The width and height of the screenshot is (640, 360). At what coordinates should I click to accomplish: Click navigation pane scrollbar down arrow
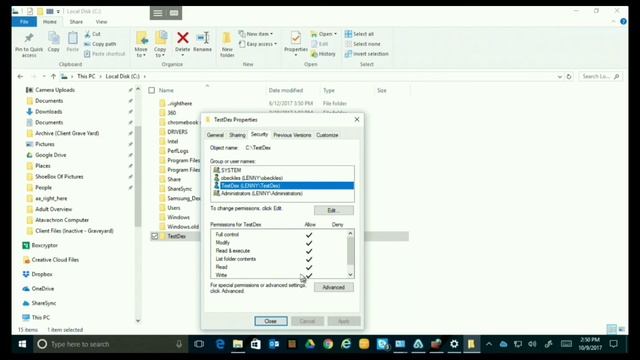(138, 321)
